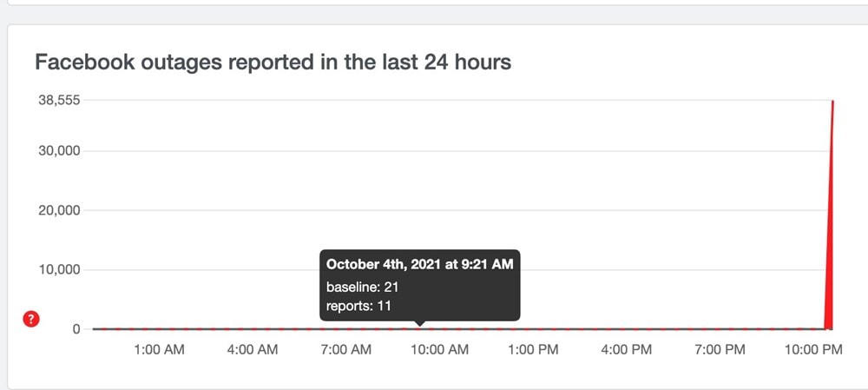Click the 10,000 y-axis label
The width and height of the screenshot is (868, 390).
click(57, 269)
